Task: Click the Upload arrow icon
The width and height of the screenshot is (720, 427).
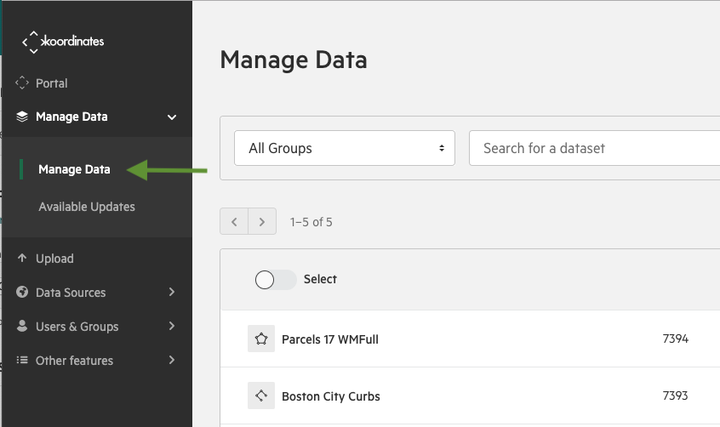Action: pos(22,258)
